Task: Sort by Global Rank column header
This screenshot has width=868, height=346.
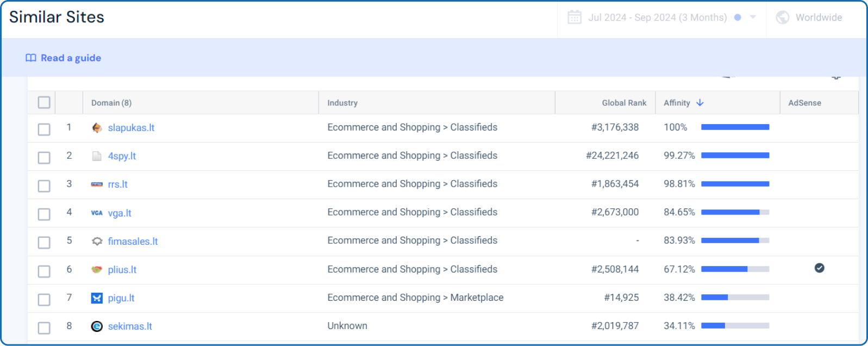Action: 624,103
